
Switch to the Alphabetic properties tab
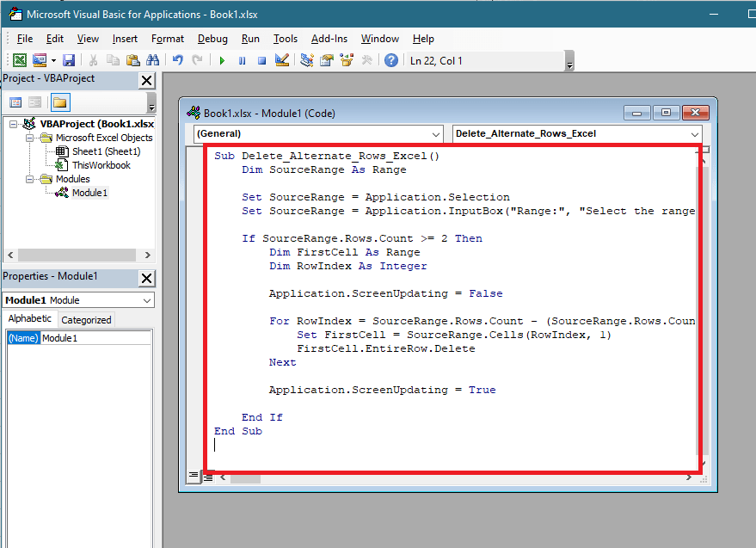tap(29, 319)
